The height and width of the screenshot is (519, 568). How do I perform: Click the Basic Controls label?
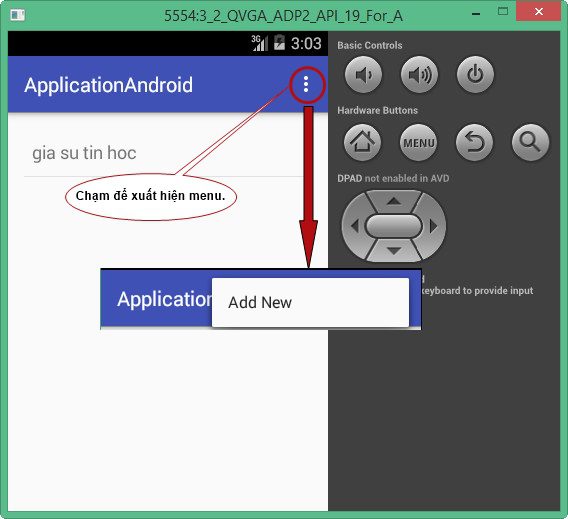[x=370, y=45]
